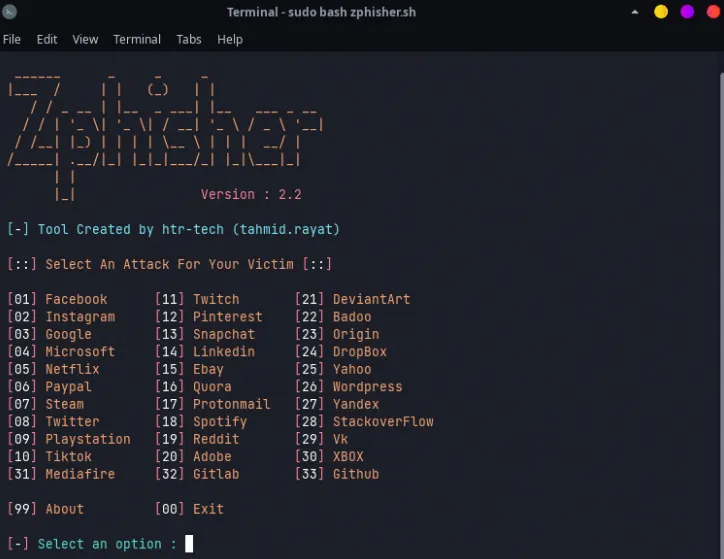Click the window title 'Terminal - sudo bash zphisher.sh'
The height and width of the screenshot is (559, 724).
point(321,12)
